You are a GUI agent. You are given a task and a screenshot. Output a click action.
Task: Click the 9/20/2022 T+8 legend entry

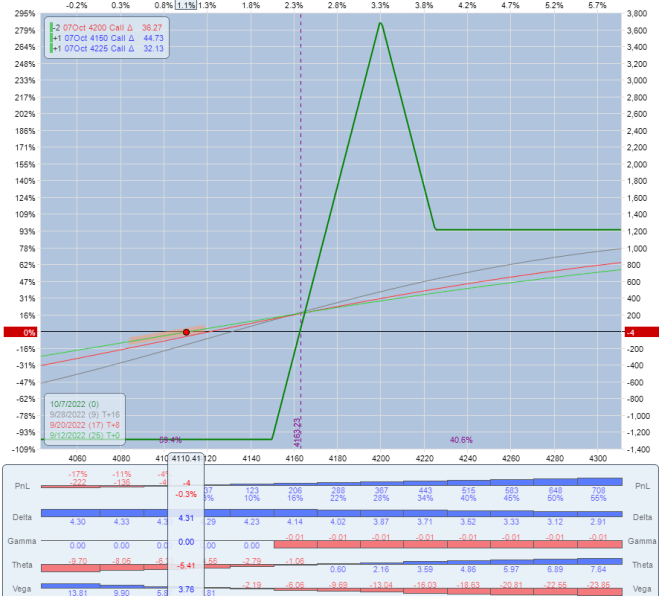coord(83,424)
